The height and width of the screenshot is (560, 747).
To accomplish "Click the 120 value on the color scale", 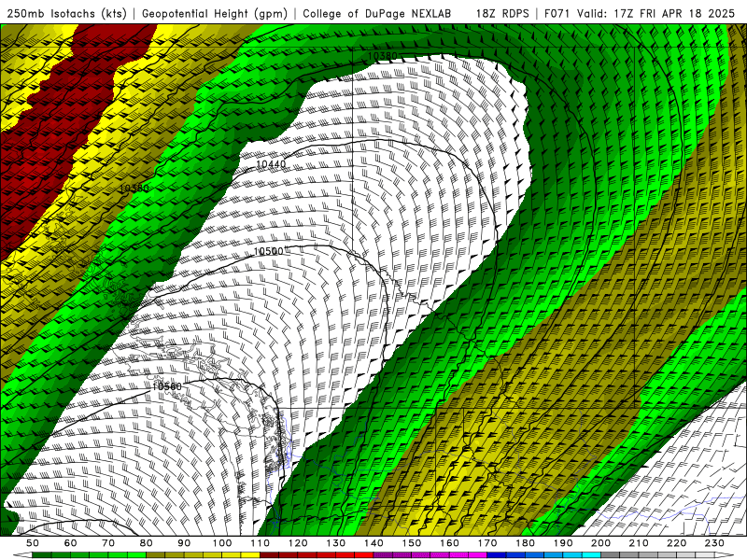I will [298, 543].
